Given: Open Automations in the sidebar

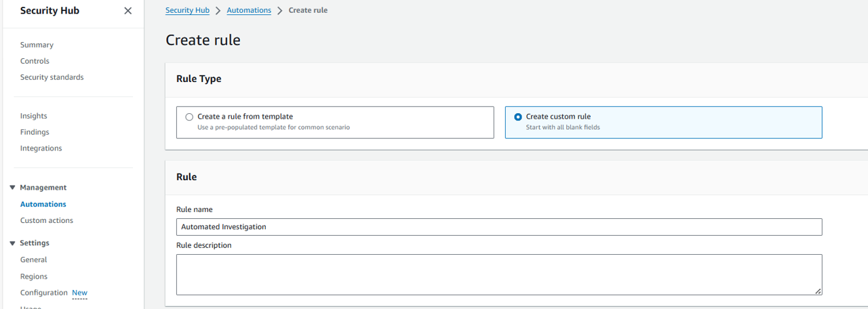Looking at the screenshot, I should coord(43,204).
